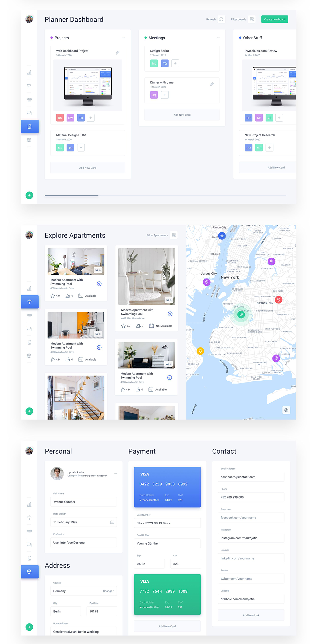The width and height of the screenshot is (317, 644).
Task: Open the Projects board ellipsis menu
Action: [x=124, y=38]
